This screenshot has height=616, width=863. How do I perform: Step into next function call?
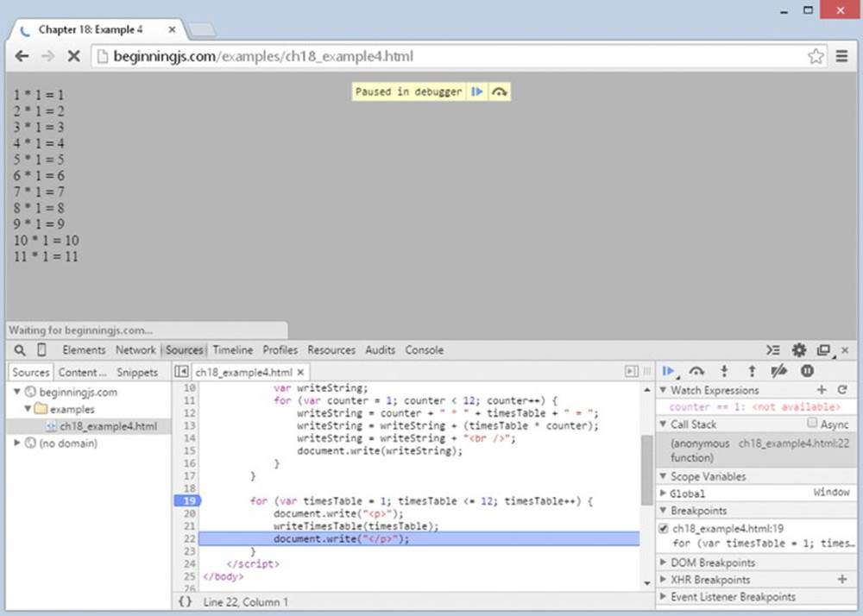[x=724, y=371]
